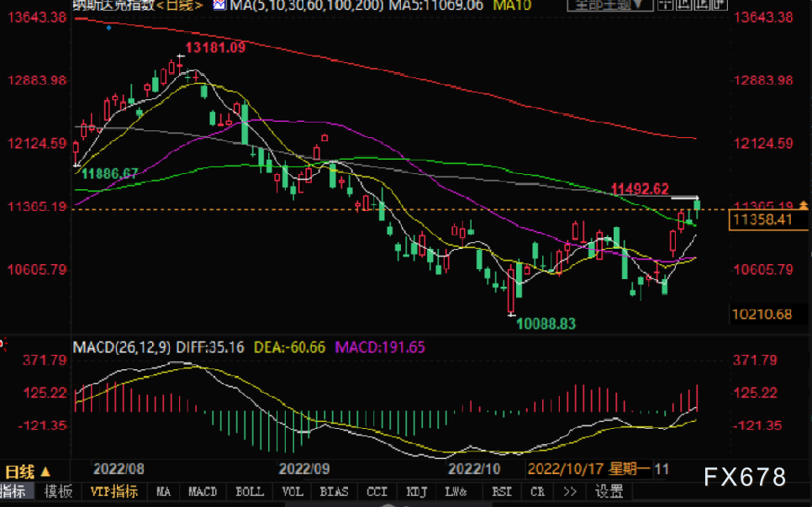Screen dimensions: 812x507
Task: Select the RSI indicator tab
Action: point(502,492)
